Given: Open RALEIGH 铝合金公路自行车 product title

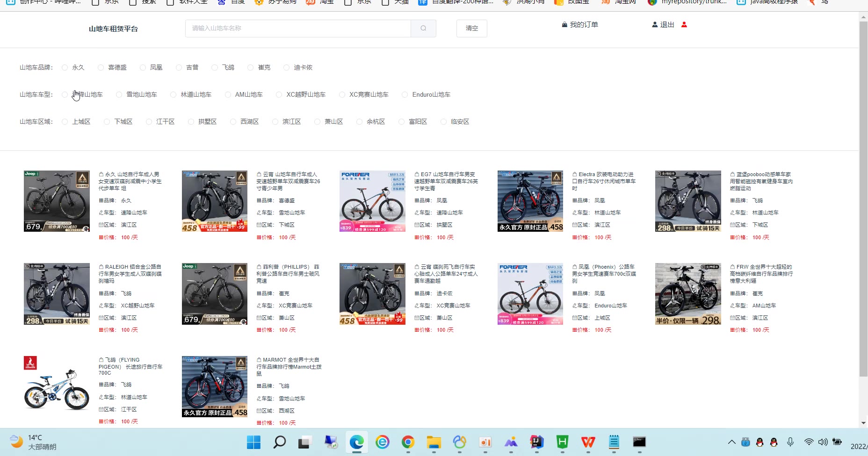Looking at the screenshot, I should click(x=130, y=274).
